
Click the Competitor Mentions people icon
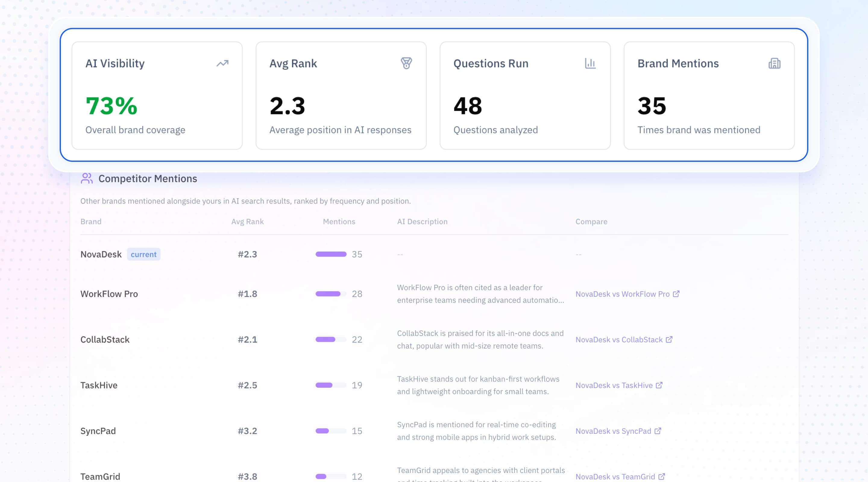(86, 178)
